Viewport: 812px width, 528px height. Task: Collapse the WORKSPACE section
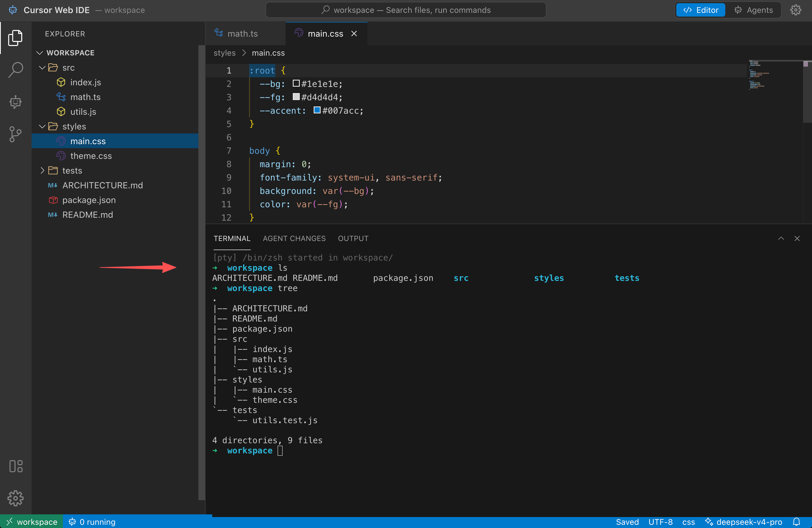40,53
